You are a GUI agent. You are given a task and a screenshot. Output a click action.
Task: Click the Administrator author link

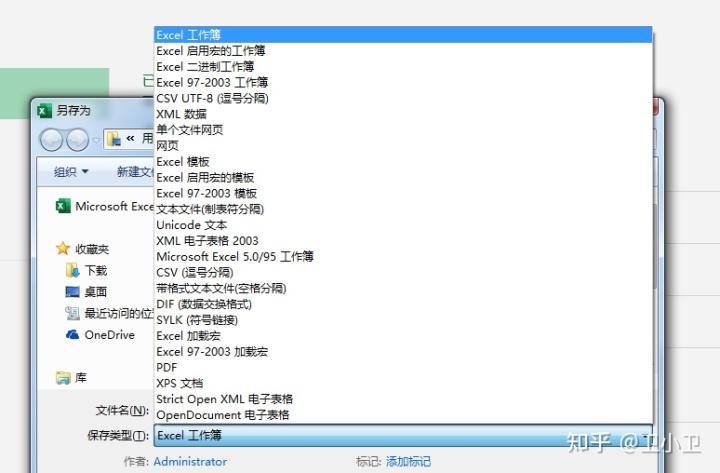(190, 462)
